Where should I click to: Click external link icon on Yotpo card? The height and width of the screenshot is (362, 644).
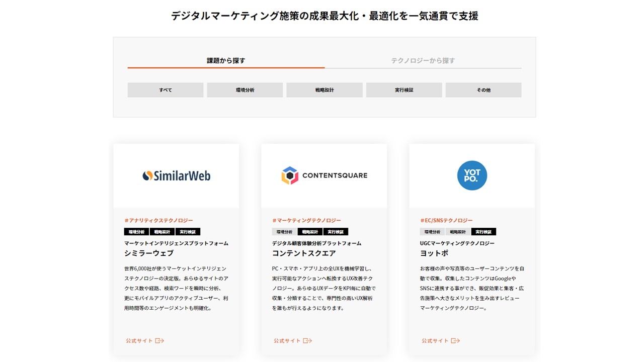point(456,341)
